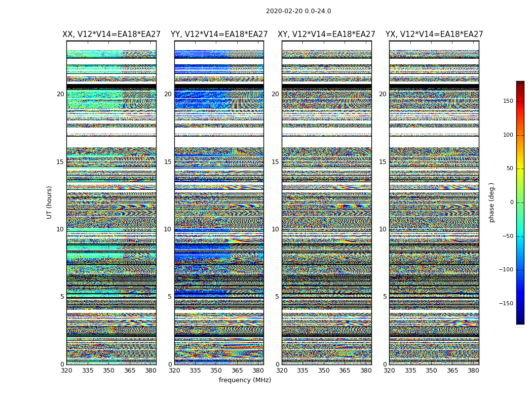Image resolution: width=532 pixels, height=405 pixels.
Task: Click XY panel x-axis tick '350'
Action: [324, 371]
